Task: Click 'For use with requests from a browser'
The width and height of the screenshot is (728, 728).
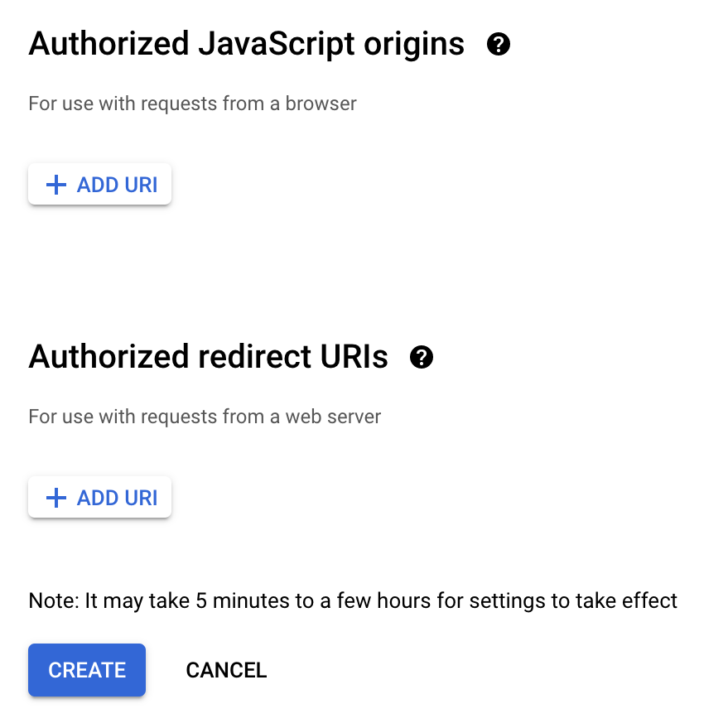Action: (x=192, y=104)
